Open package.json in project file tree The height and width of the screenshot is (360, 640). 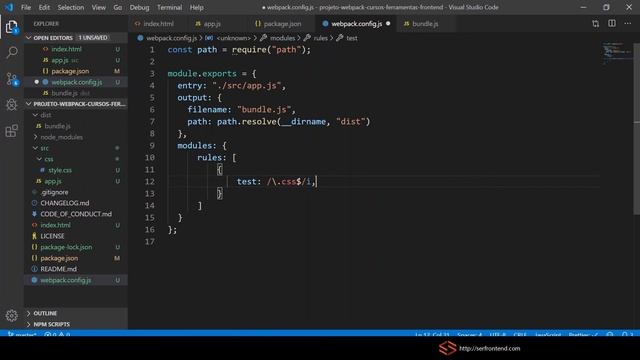[76, 258]
